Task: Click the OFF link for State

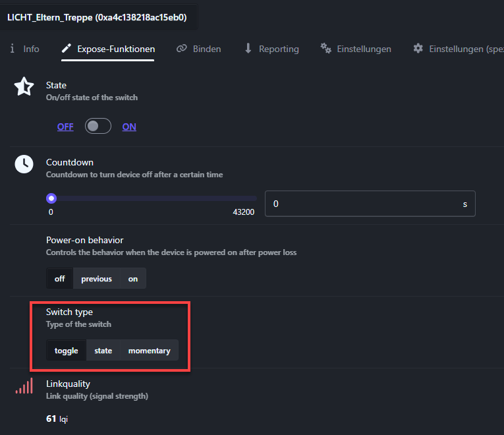Action: [65, 127]
